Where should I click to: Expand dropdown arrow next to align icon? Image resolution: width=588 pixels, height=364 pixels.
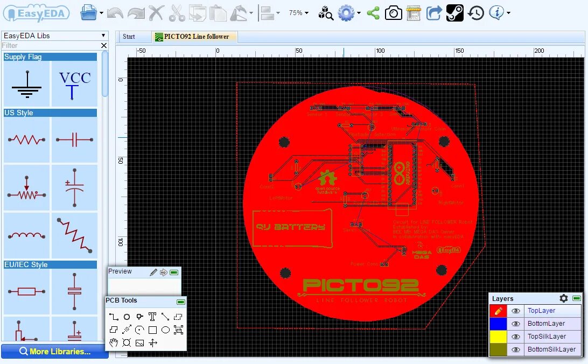(278, 13)
